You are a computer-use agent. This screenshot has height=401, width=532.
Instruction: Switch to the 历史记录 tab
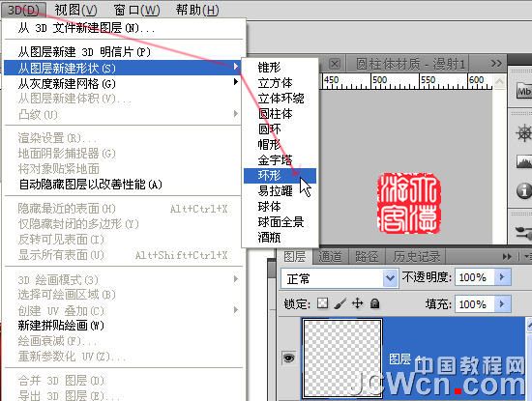[416, 257]
